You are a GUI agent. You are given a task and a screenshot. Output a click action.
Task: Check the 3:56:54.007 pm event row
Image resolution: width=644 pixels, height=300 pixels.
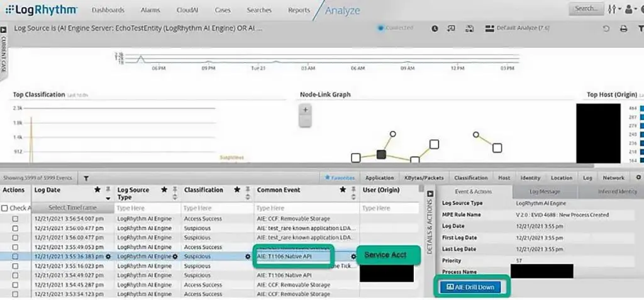tap(15, 219)
